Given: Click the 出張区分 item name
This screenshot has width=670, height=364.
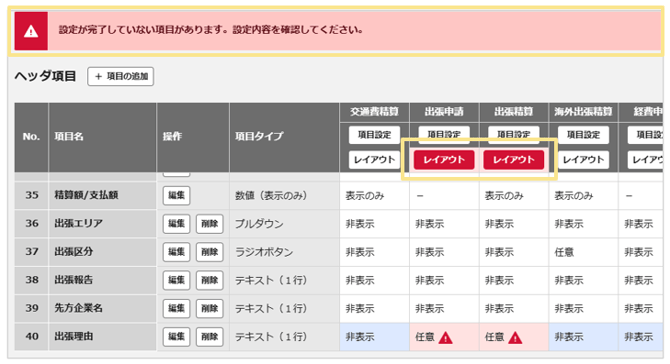Looking at the screenshot, I should coord(73,252).
